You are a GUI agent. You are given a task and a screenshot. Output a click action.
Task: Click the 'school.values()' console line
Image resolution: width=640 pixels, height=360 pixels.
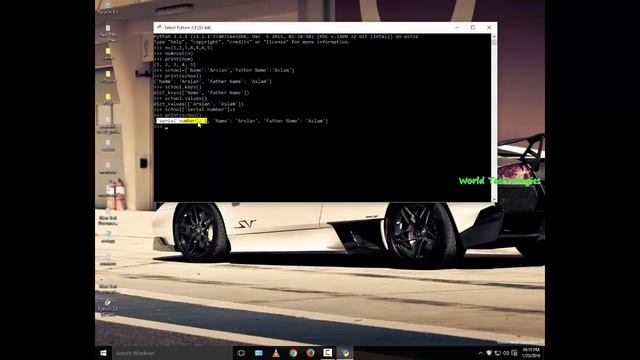[180, 98]
